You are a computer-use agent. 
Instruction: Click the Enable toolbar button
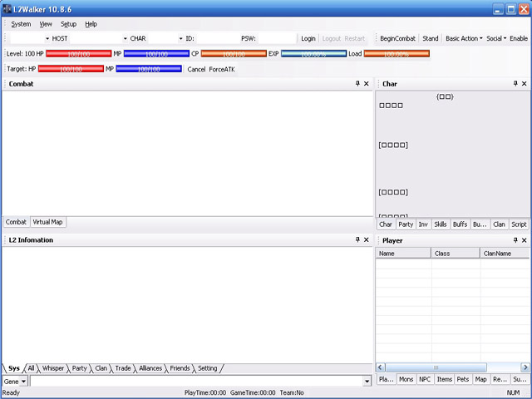[x=519, y=39]
